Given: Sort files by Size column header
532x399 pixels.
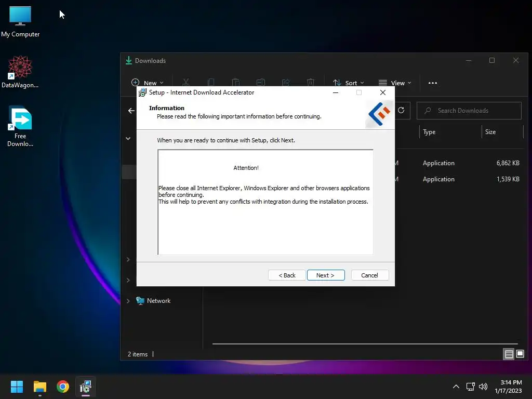Looking at the screenshot, I should [x=490, y=132].
